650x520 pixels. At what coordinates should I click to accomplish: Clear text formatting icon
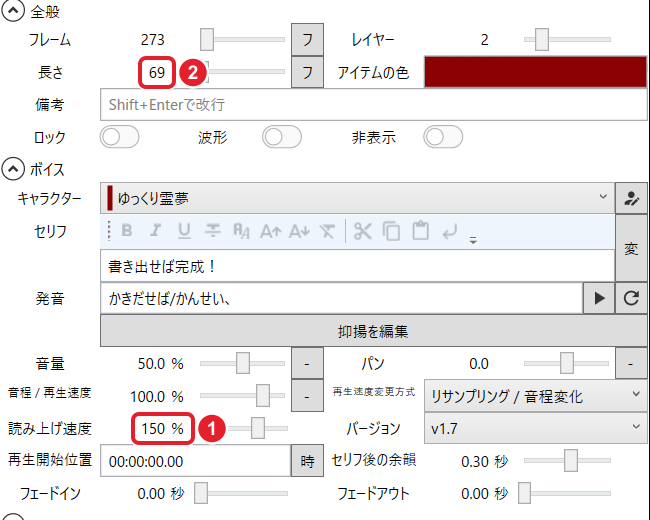[327, 231]
